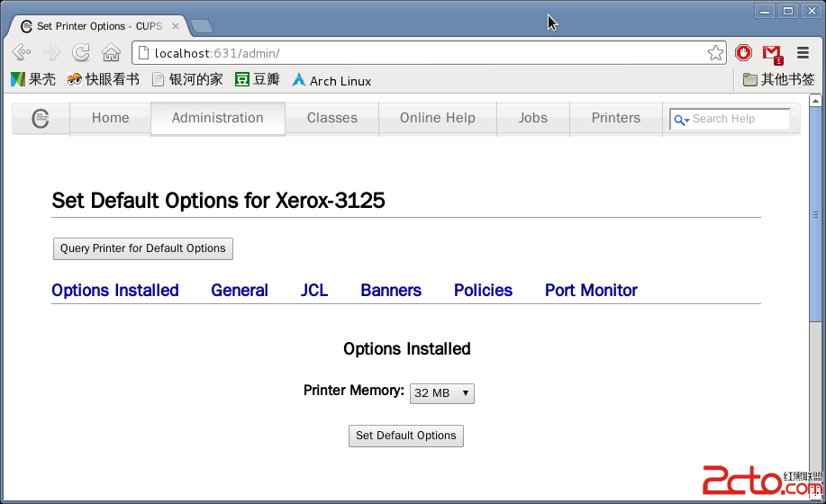Bookmark this page with the star icon
826x504 pixels.
pos(715,52)
